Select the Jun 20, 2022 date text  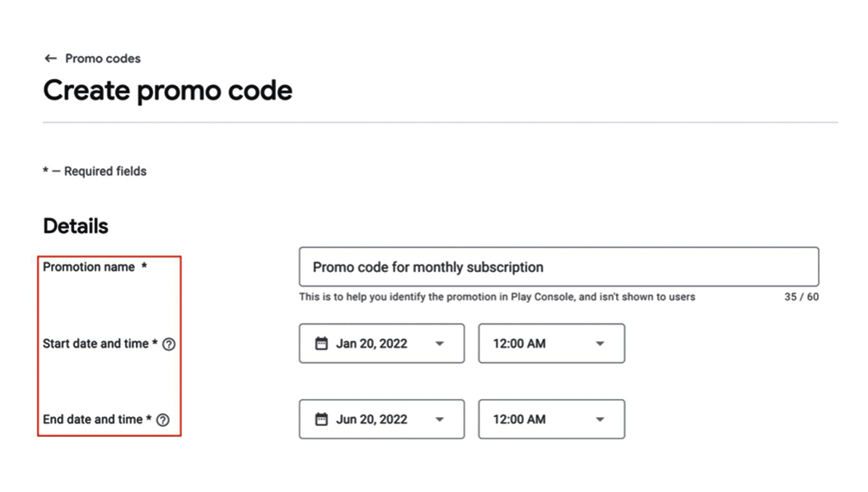(x=371, y=419)
